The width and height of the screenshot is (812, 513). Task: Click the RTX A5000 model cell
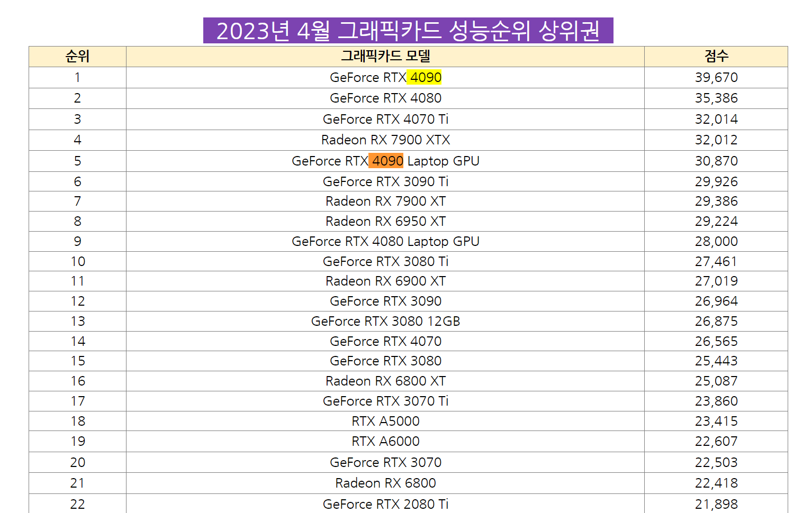coord(385,421)
